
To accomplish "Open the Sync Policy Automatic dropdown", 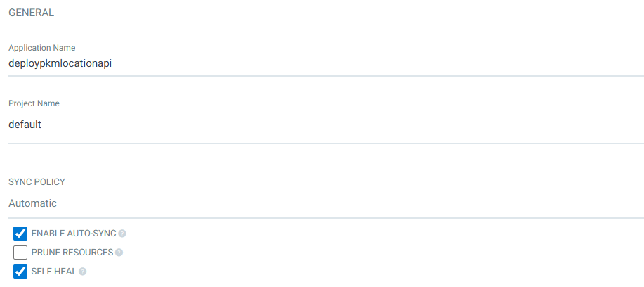I will tap(323, 203).
